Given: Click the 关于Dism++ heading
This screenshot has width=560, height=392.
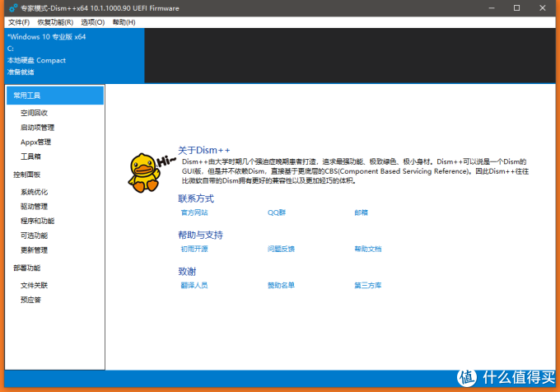Looking at the screenshot, I should [x=204, y=151].
